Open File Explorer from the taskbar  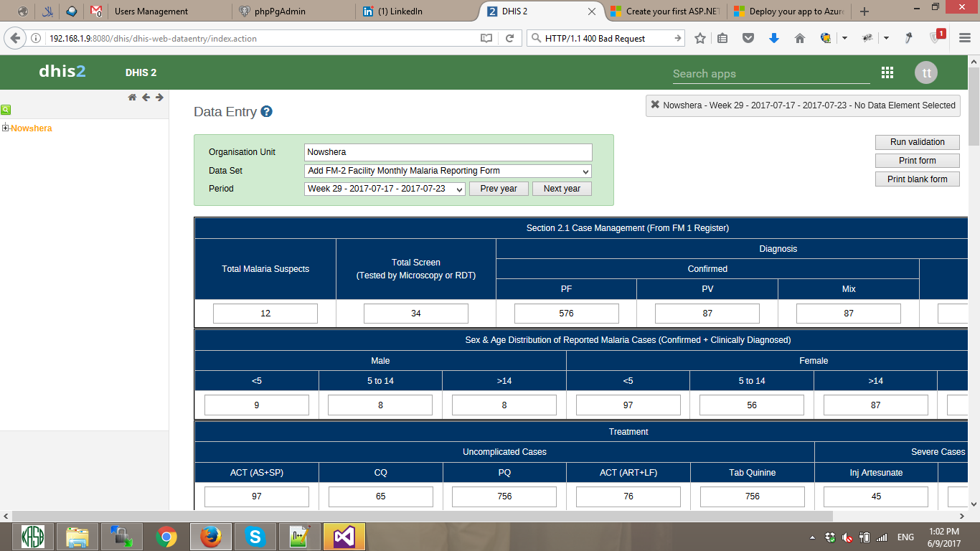coord(77,537)
